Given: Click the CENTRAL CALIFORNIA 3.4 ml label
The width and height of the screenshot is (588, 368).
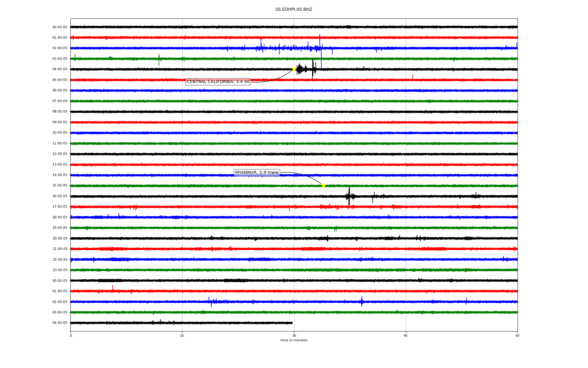Looking at the screenshot, I should pos(218,82).
